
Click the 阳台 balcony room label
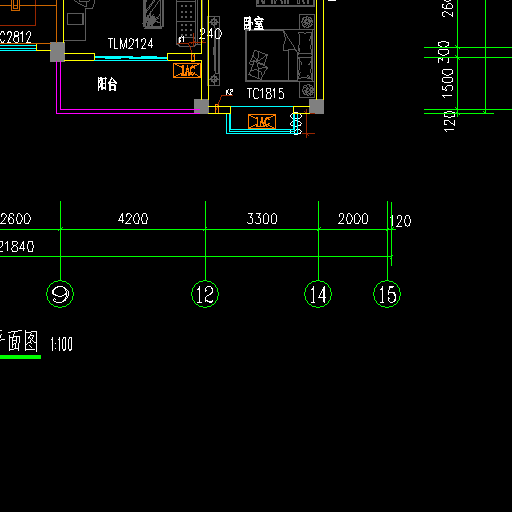(107, 84)
